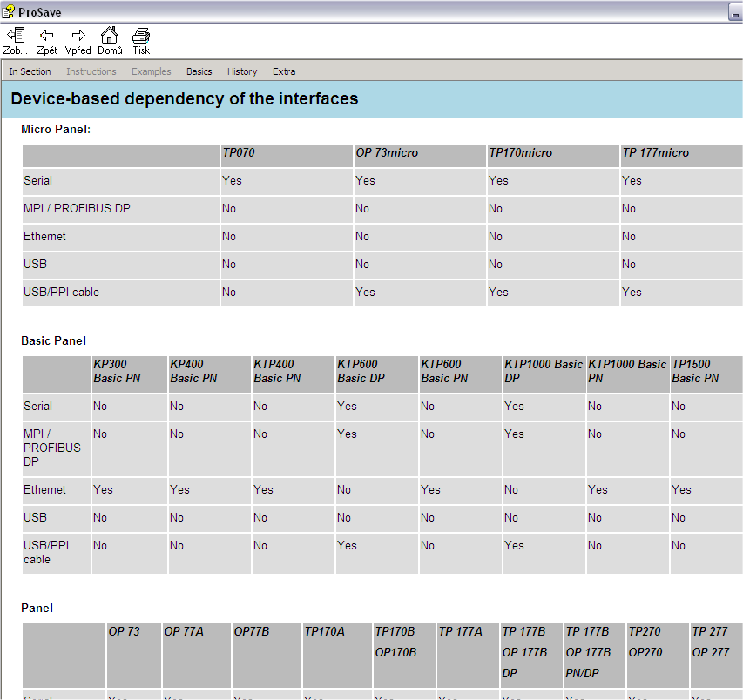Click Ethernet row label in Basic Panel table
Screen dimensions: 743x700
(44, 489)
